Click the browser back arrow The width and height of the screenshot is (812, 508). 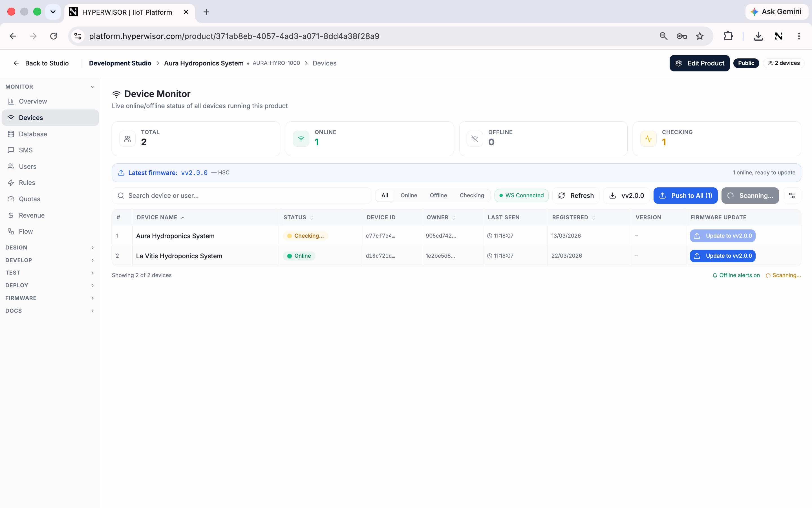point(13,36)
